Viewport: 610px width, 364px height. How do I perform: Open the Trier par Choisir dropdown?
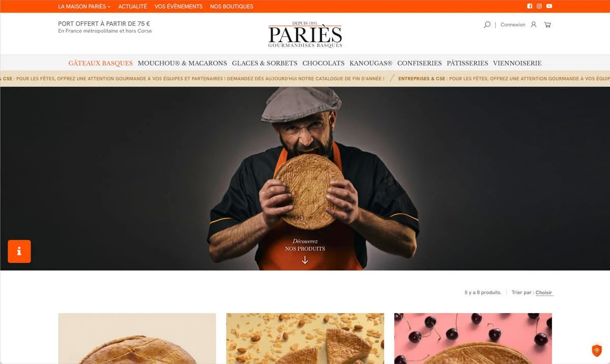tap(543, 292)
